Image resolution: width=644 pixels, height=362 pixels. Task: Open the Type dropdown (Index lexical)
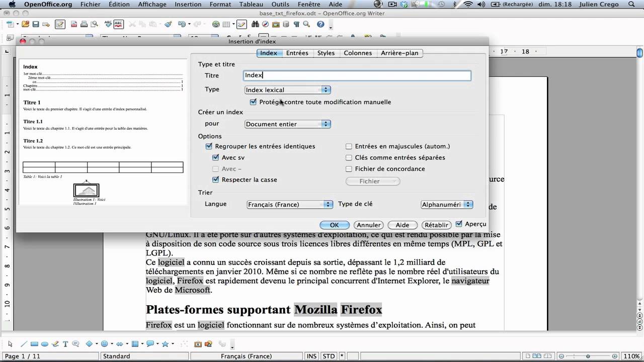(x=287, y=90)
